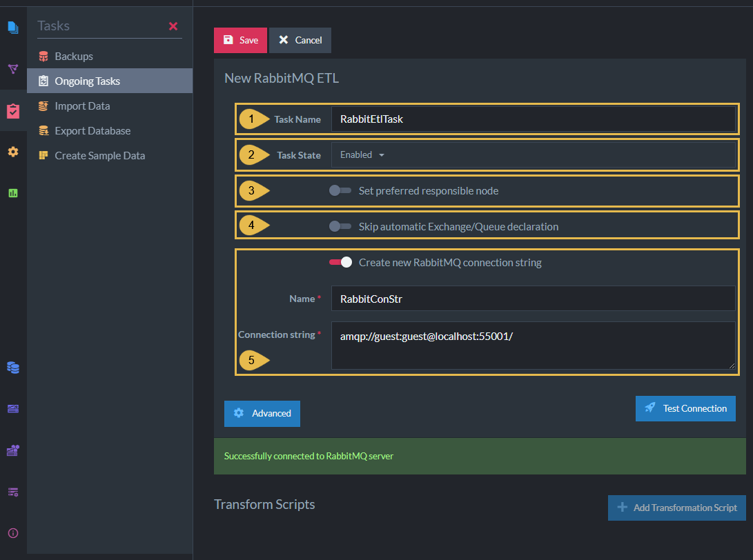Viewport: 753px width, 560px height.
Task: Click Add Transformation Script button
Action: (676, 508)
